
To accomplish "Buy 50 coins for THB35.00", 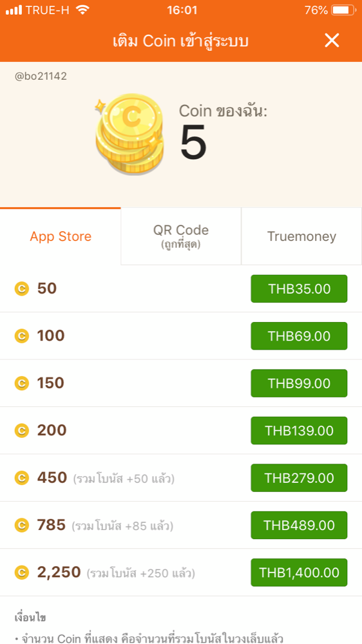I will pyautogui.click(x=299, y=289).
